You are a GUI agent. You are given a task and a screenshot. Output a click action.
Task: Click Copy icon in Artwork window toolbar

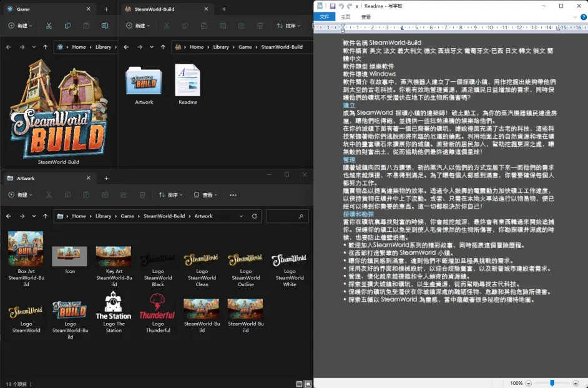click(x=67, y=195)
